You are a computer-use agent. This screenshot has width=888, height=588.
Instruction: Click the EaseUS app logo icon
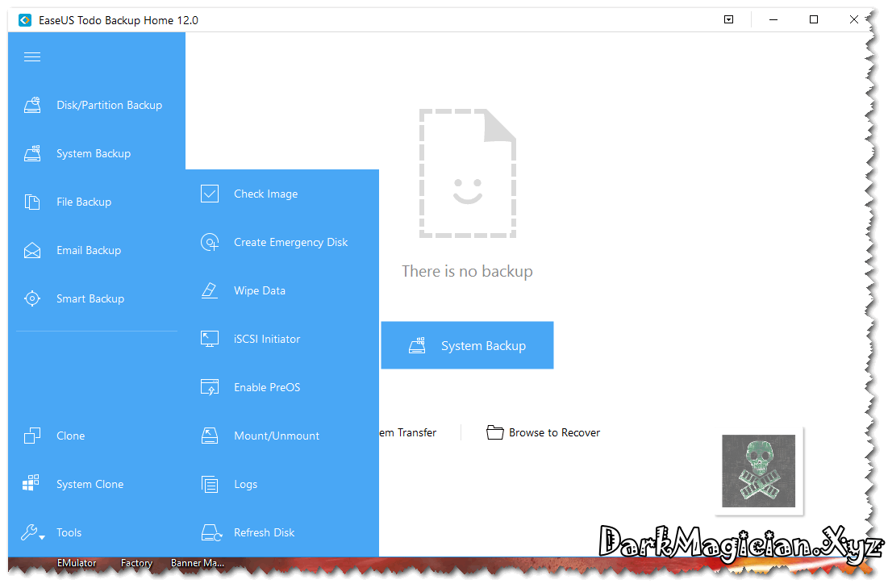tap(25, 20)
